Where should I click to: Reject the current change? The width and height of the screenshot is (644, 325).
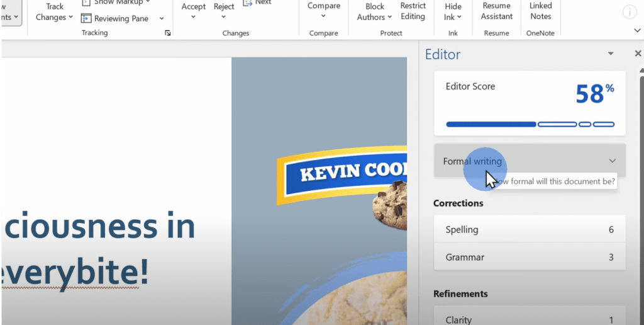(224, 11)
